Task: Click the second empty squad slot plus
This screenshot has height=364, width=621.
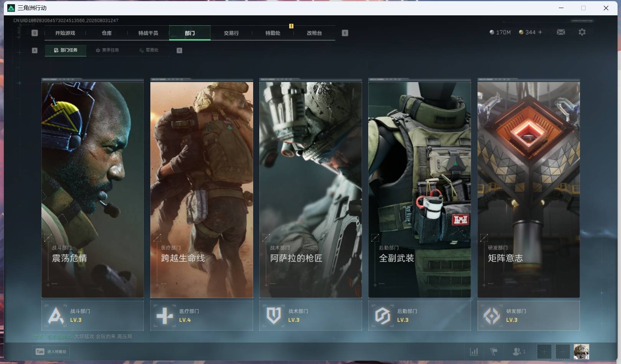Action: 563,352
